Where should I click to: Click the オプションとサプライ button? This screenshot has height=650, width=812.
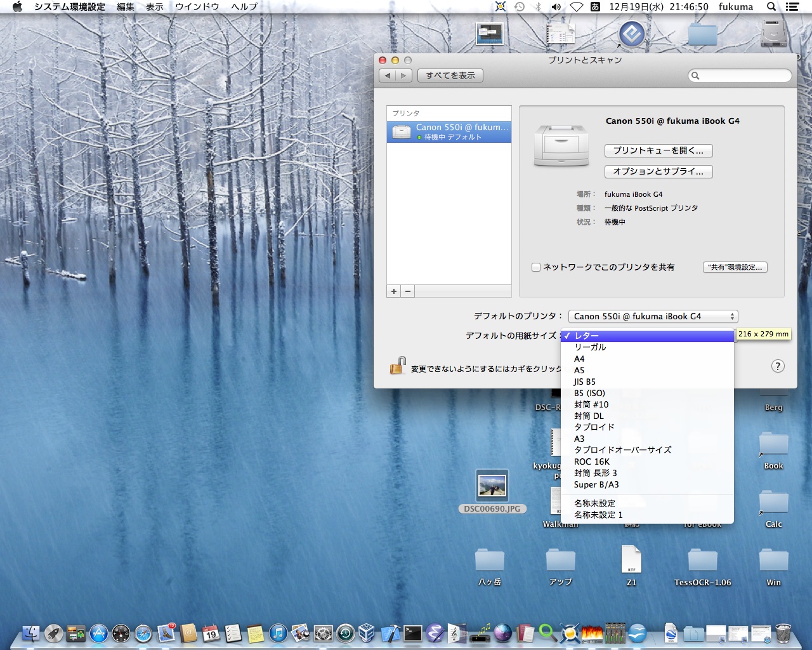[658, 171]
